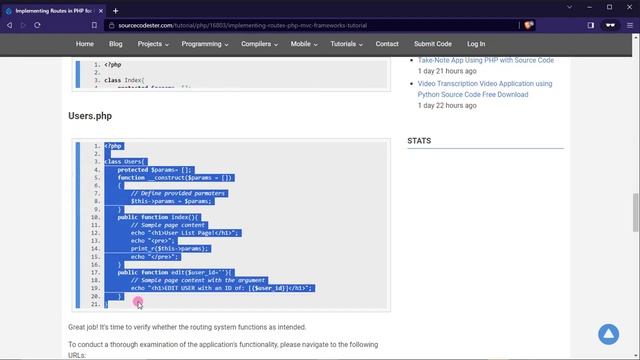
Task: Expand the Programming dropdown menu
Action: coord(205,44)
